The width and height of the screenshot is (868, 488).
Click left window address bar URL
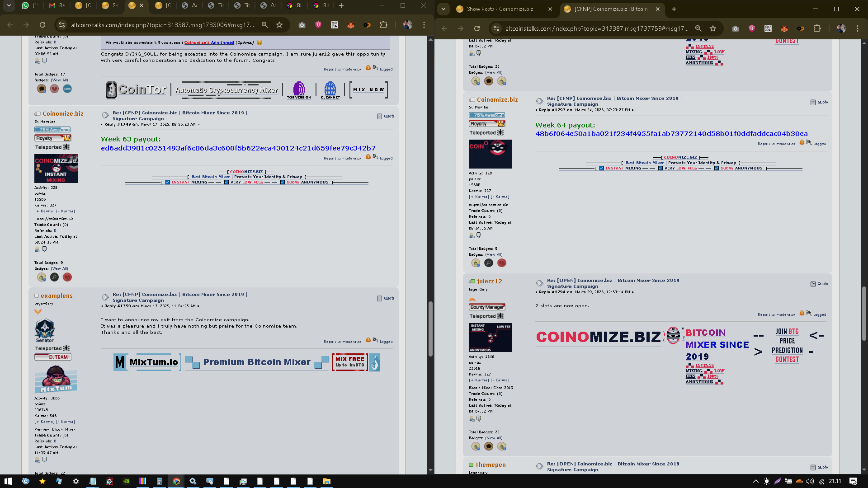(x=163, y=25)
